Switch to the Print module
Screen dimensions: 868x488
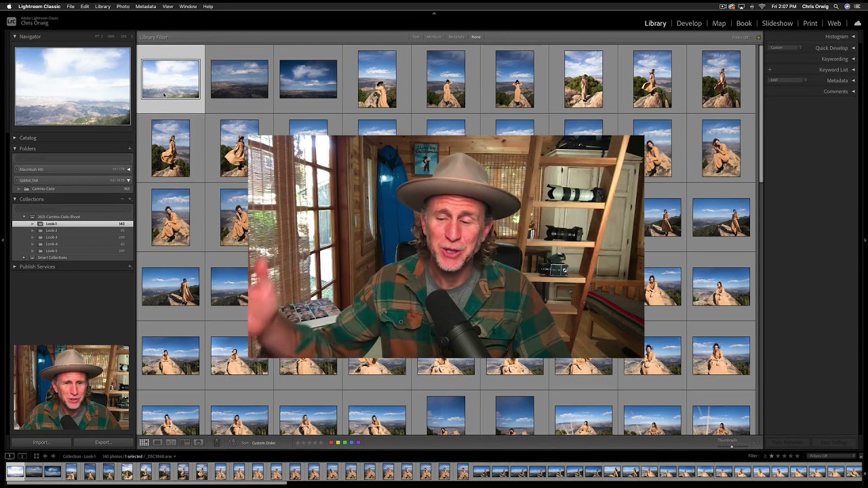click(x=810, y=23)
